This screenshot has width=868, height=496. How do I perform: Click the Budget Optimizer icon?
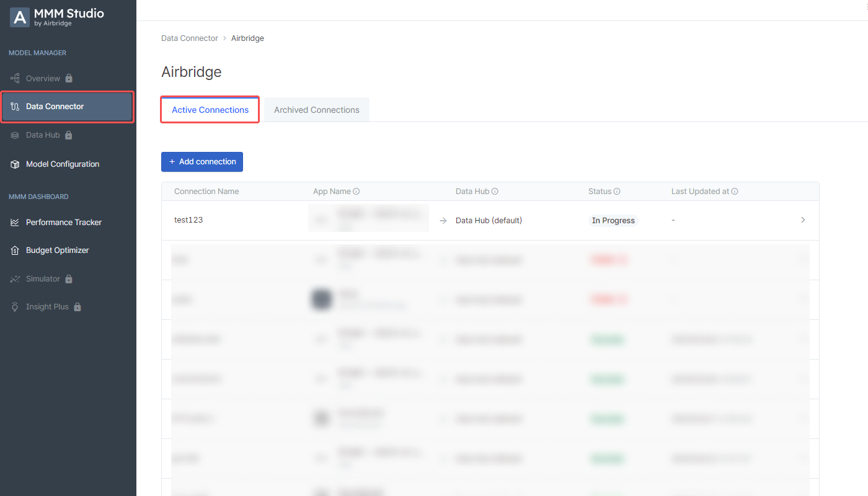click(15, 250)
